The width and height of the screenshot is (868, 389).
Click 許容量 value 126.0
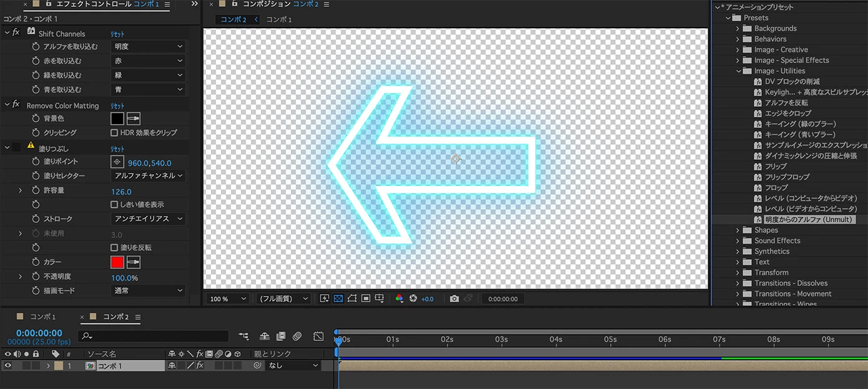121,192
